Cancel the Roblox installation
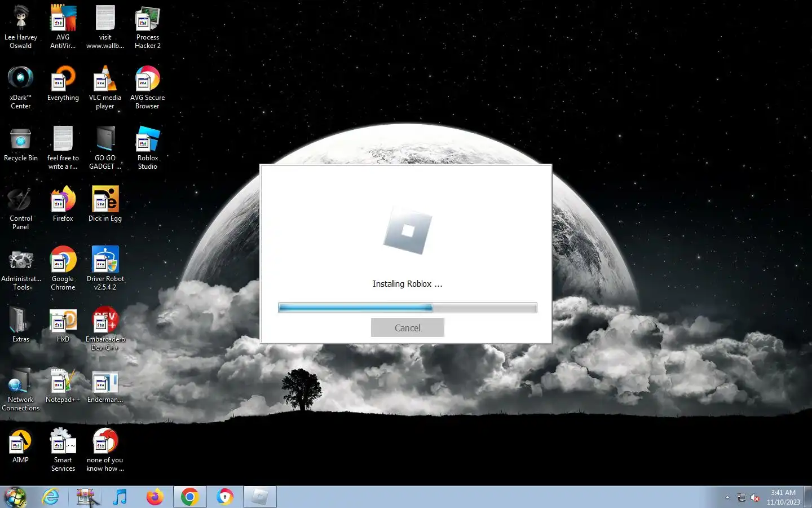The width and height of the screenshot is (812, 508). [x=407, y=327]
